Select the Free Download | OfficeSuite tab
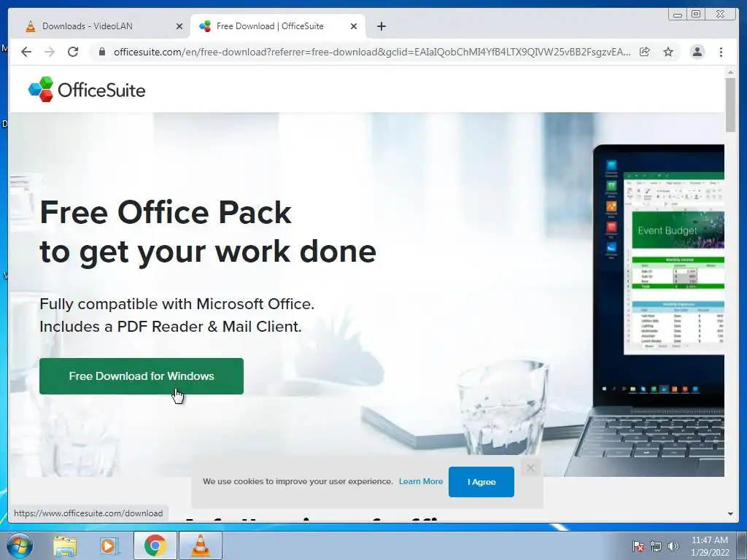 pos(278,26)
